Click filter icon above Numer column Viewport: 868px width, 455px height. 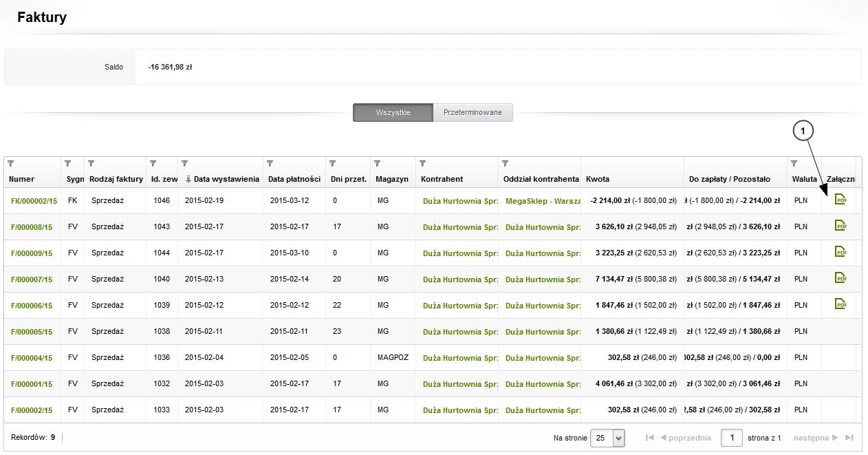click(x=11, y=164)
